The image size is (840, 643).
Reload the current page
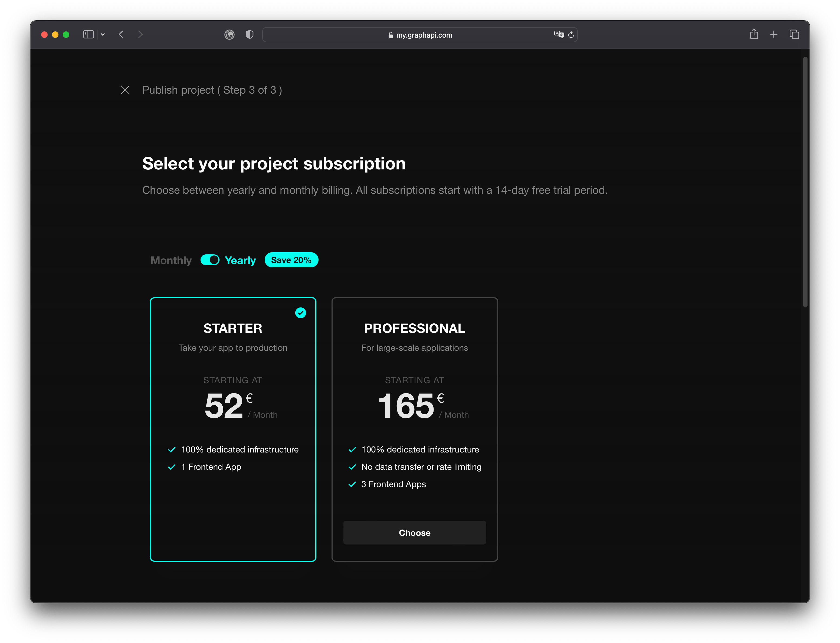[x=571, y=35]
